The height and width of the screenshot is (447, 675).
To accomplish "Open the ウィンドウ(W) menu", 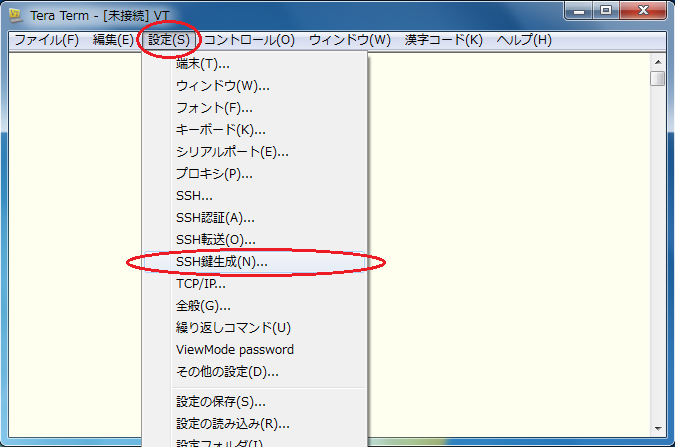I will point(349,40).
